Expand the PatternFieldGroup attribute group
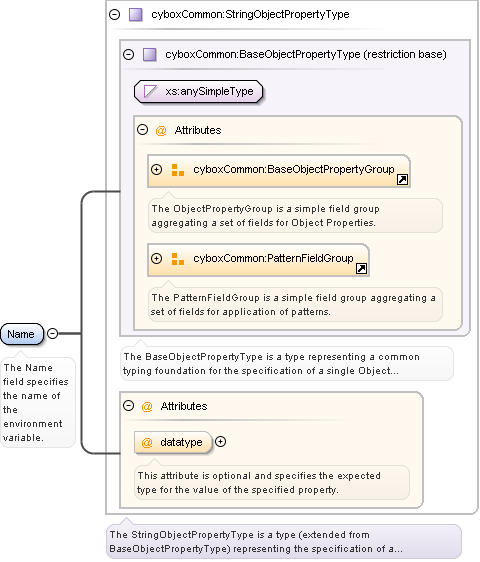This screenshot has width=480, height=562. point(156,258)
